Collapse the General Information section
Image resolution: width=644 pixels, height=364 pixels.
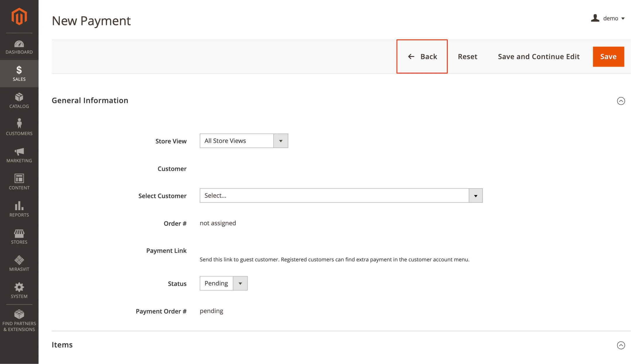pos(622,101)
